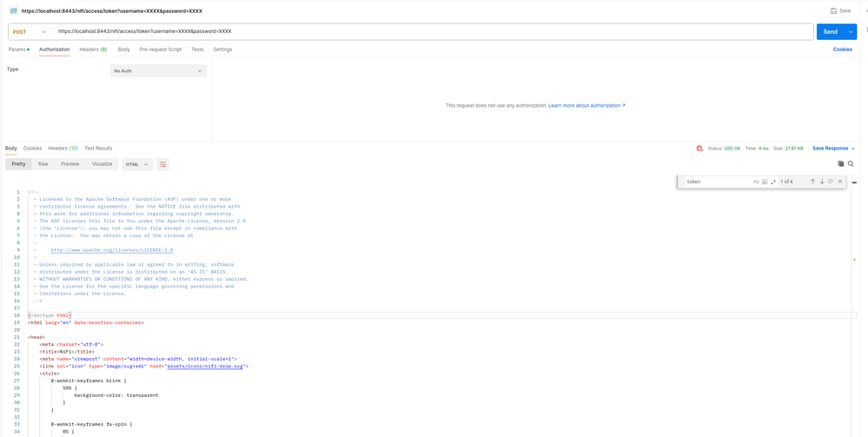Go to previous match with up arrow

(x=812, y=182)
